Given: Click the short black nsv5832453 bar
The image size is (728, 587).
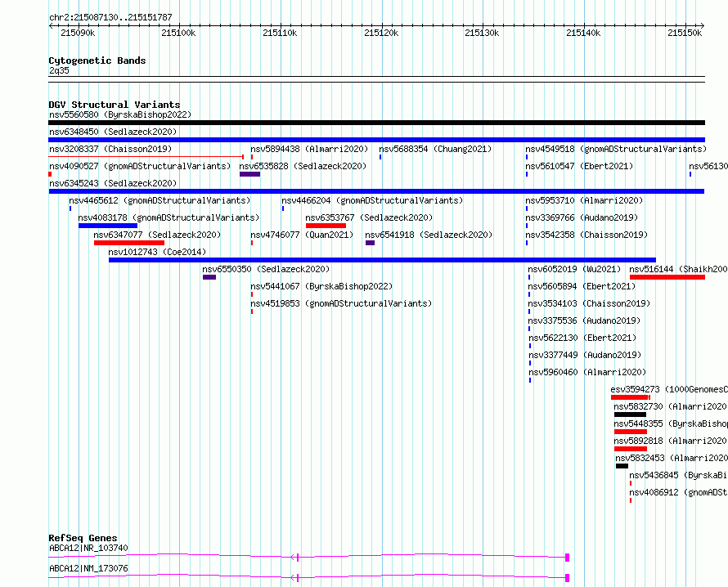Looking at the screenshot, I should coord(622,466).
